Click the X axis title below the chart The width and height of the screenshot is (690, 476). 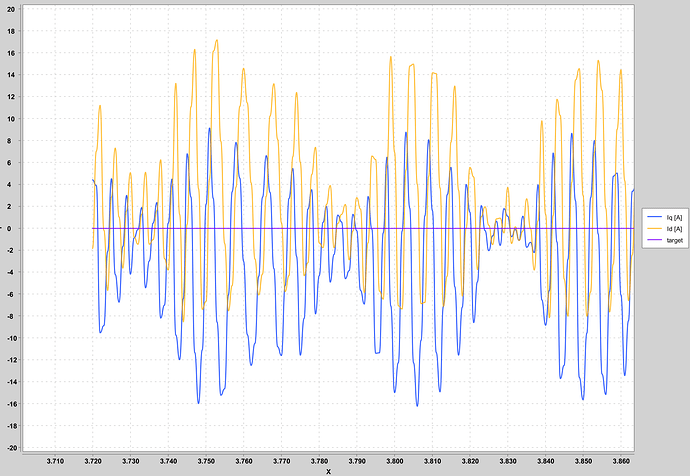pos(328,472)
